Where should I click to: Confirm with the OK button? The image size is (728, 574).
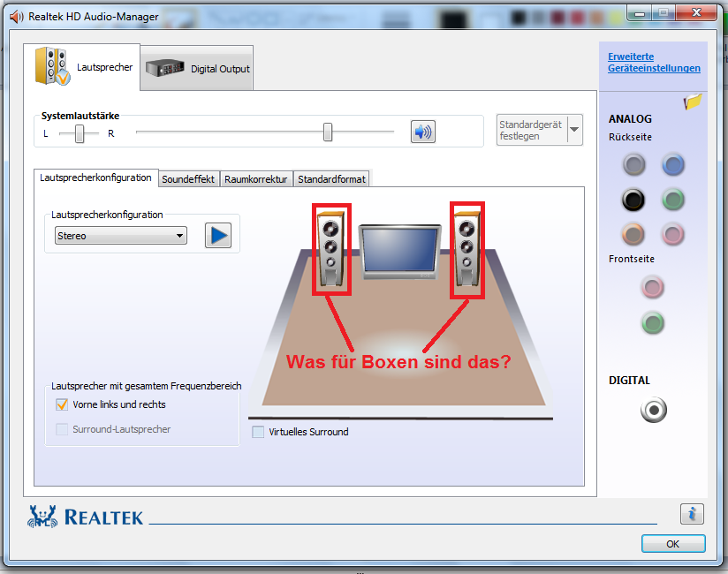(672, 543)
